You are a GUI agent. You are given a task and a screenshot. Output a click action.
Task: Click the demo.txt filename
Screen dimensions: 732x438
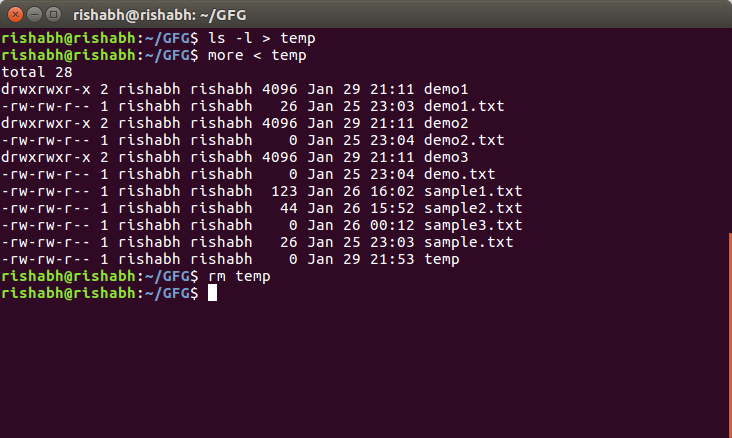click(459, 174)
